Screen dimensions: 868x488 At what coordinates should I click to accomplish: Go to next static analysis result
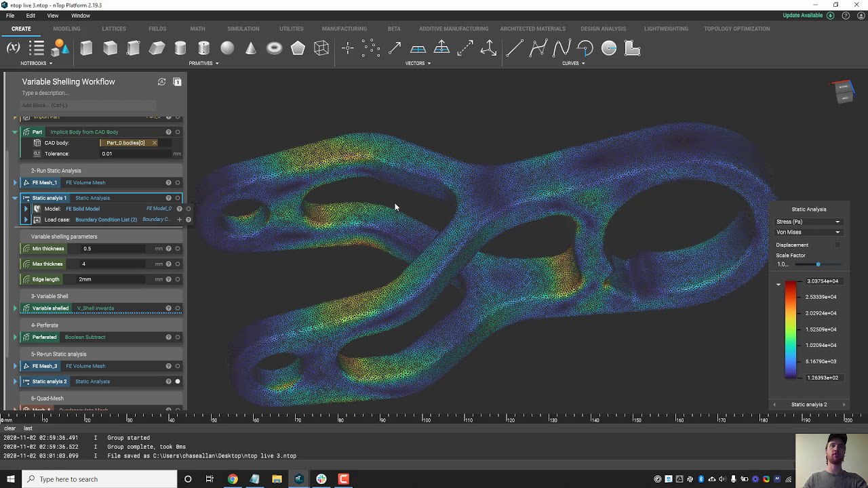[844, 405]
